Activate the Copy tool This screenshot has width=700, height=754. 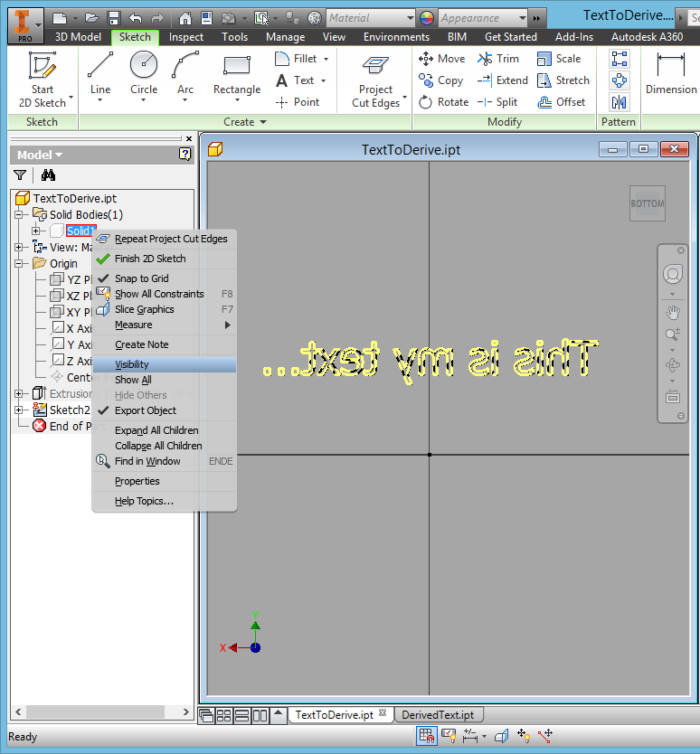point(440,80)
